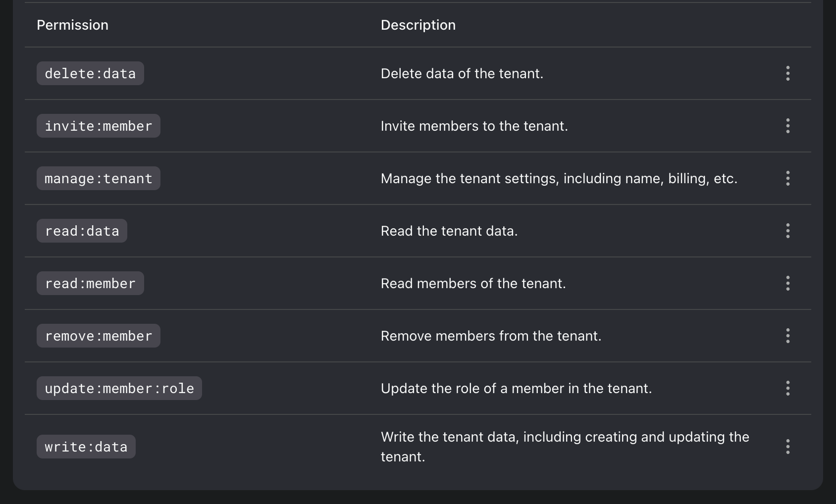
Task: Select the update:member:role permission badge
Action: 119,388
